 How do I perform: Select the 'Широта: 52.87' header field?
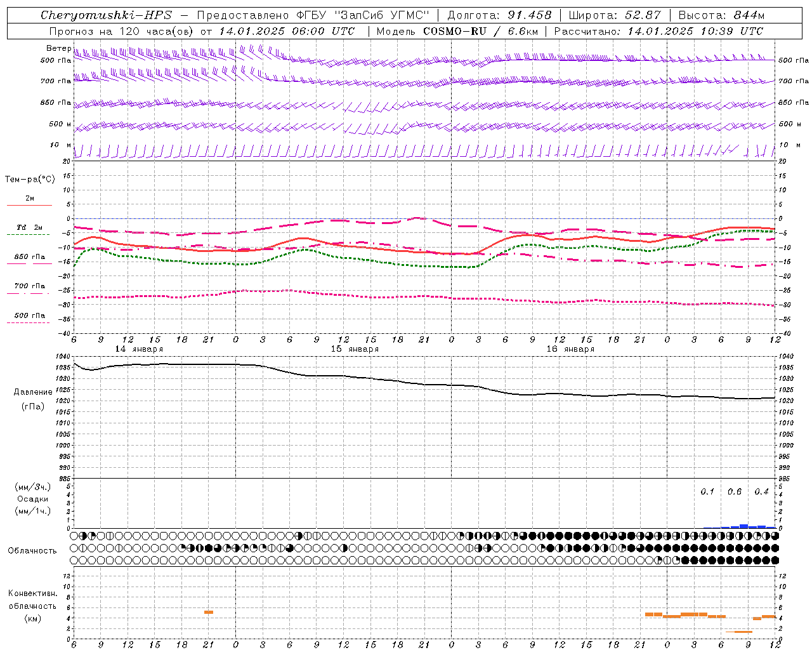pos(615,15)
